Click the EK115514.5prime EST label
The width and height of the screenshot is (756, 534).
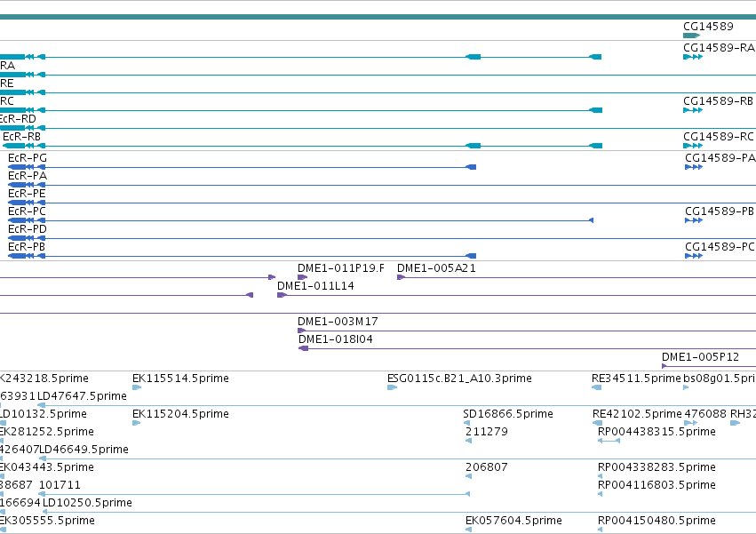click(x=180, y=379)
